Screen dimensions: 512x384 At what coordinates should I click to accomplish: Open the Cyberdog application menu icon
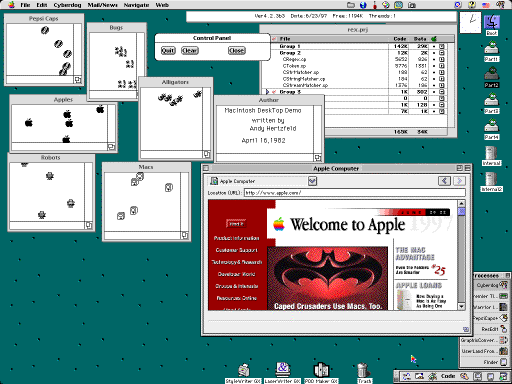(x=500, y=5)
